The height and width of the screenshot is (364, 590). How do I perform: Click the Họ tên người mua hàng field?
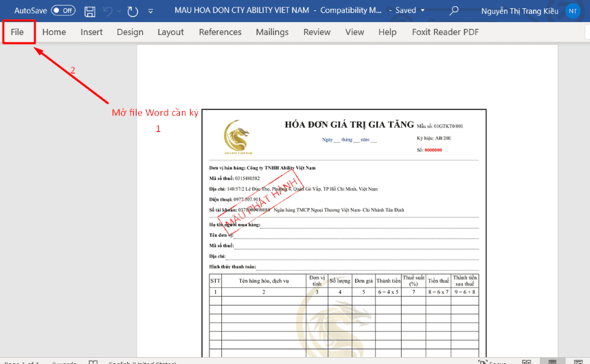pos(344,225)
